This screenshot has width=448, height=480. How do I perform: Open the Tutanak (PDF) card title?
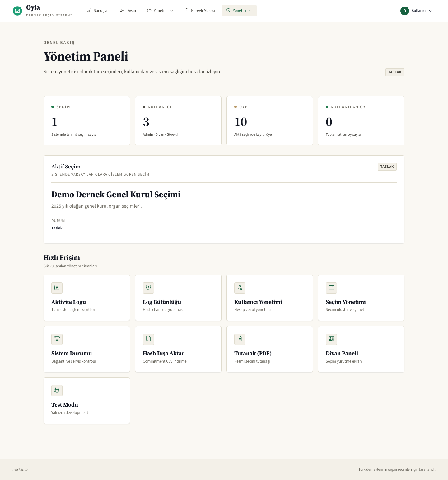tap(253, 353)
